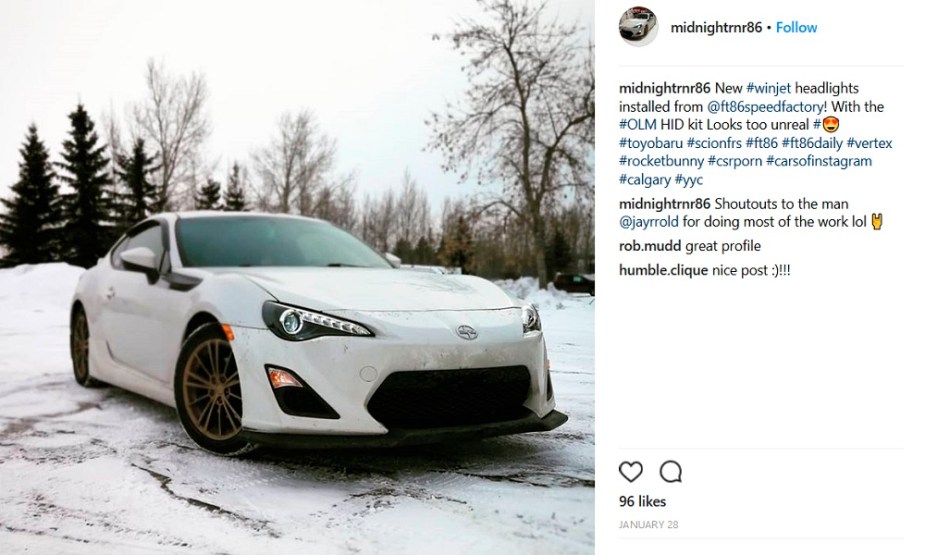Open midnightrnr86 username in the post header
This screenshot has width=925, height=555.
coord(716,27)
